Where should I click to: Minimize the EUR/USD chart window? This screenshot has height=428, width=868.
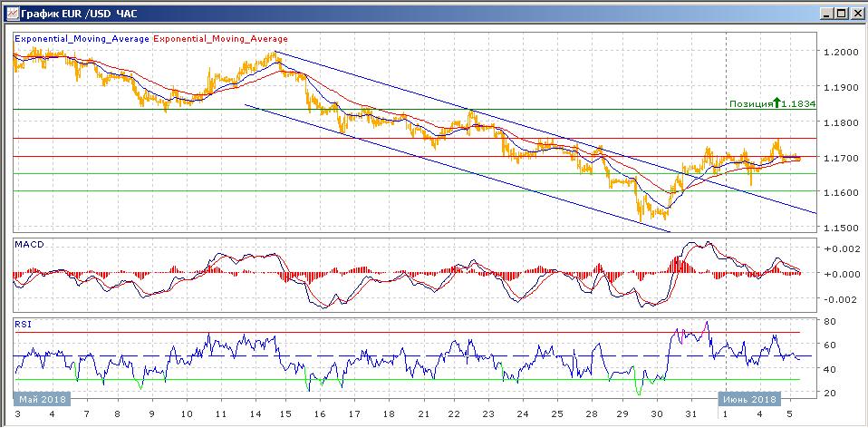(x=827, y=14)
